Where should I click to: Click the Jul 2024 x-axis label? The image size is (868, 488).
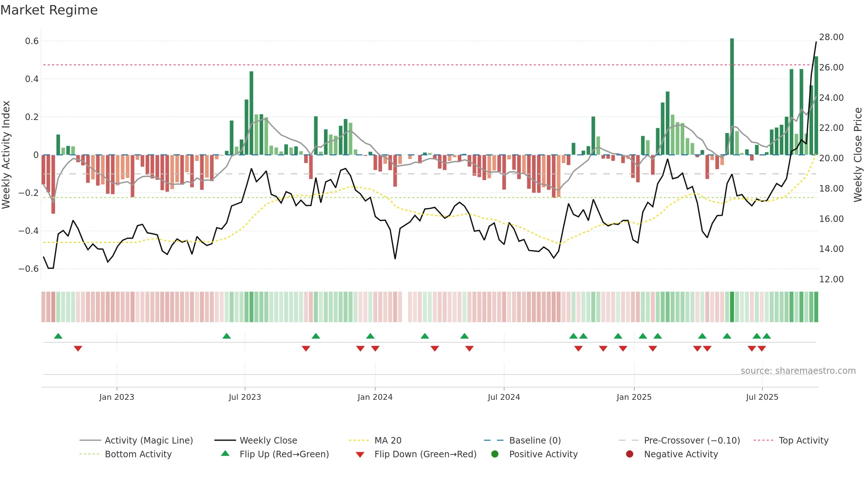pos(504,397)
